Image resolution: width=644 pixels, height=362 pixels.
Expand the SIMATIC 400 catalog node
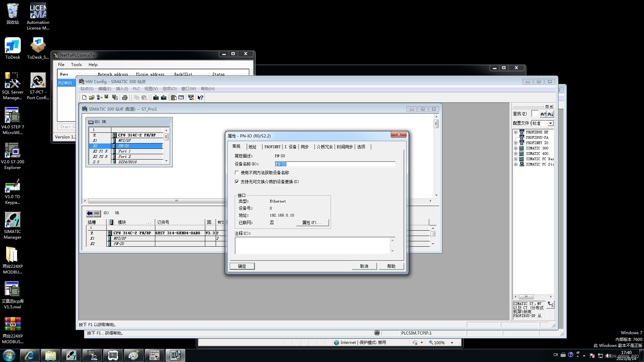(516, 154)
